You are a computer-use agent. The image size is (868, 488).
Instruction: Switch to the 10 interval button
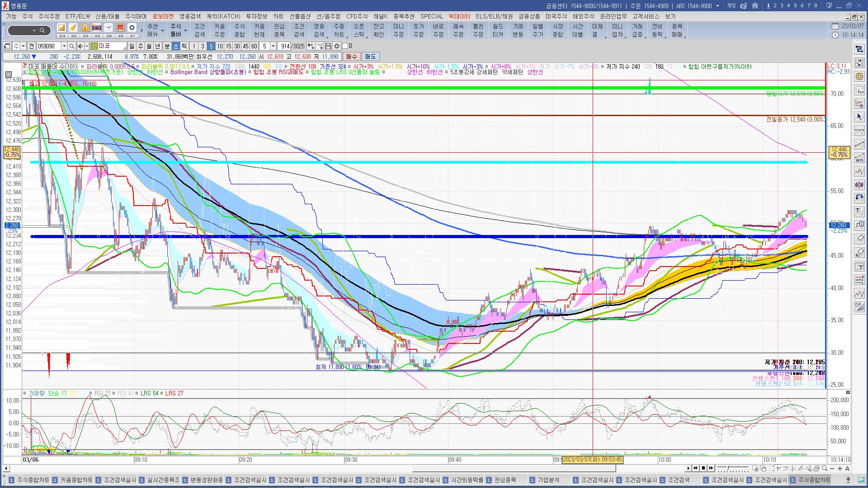(220, 46)
